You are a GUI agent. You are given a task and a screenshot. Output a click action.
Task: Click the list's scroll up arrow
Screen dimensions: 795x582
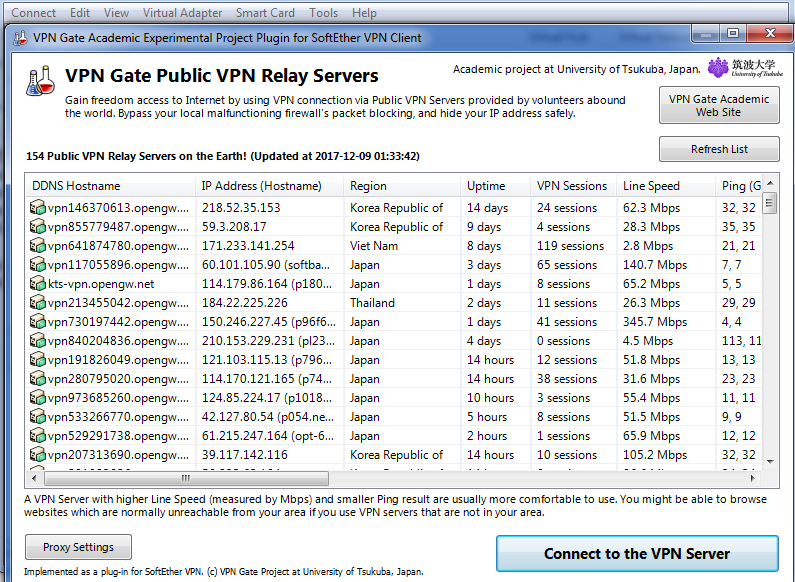click(x=770, y=183)
